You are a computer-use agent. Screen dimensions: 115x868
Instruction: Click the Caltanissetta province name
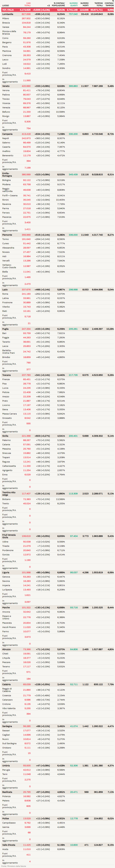9,466
